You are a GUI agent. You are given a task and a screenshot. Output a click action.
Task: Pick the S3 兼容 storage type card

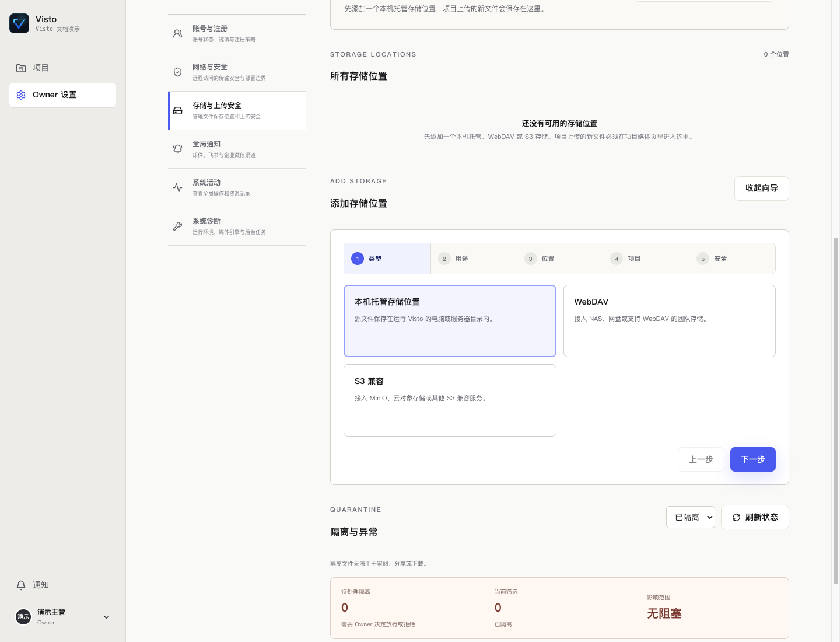click(x=450, y=400)
